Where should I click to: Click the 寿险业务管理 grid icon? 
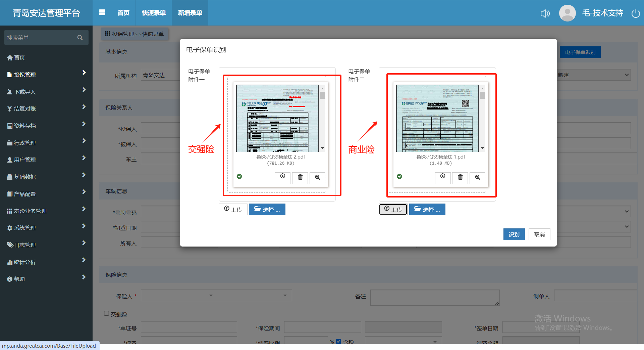coord(10,211)
